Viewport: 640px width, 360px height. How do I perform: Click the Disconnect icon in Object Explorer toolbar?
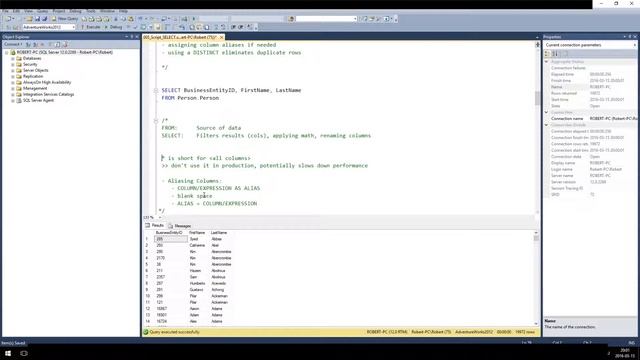tap(35, 44)
